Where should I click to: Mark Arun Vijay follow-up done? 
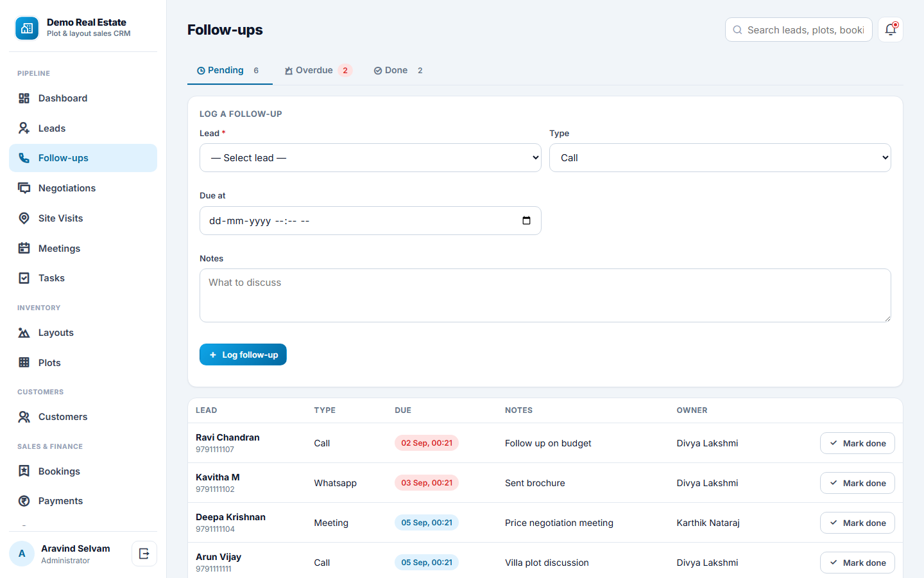pyautogui.click(x=857, y=563)
